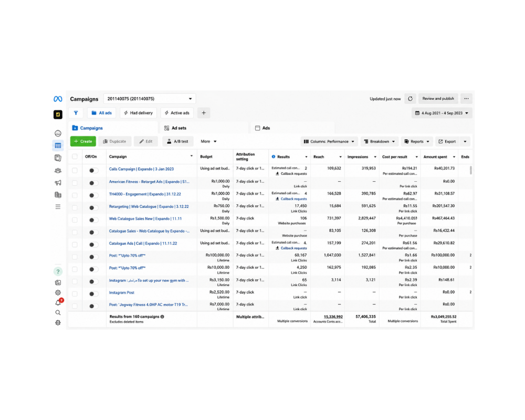The width and height of the screenshot is (525, 420).
Task: Open the Help question mark icon
Action: [58, 271]
